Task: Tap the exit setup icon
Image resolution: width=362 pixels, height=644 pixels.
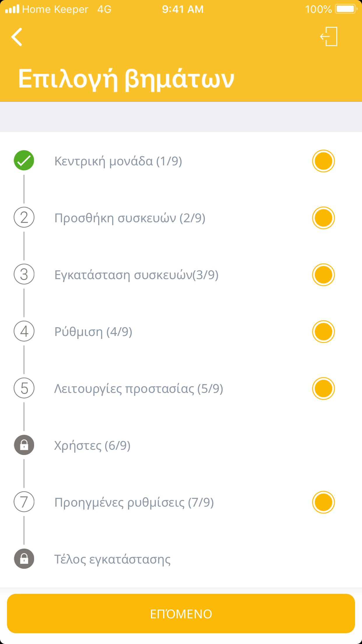Action: (x=329, y=37)
